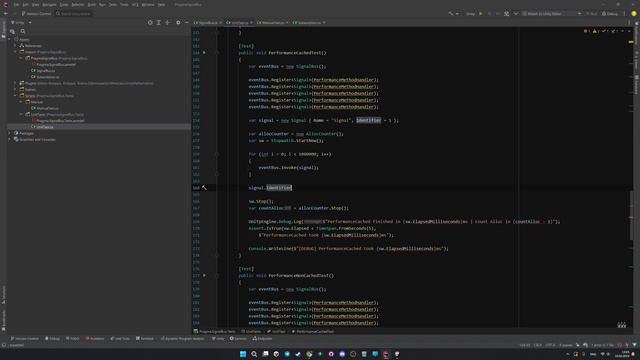This screenshot has height=360, width=640.
Task: Click the locate/select opened file target icon
Action: point(150,22)
